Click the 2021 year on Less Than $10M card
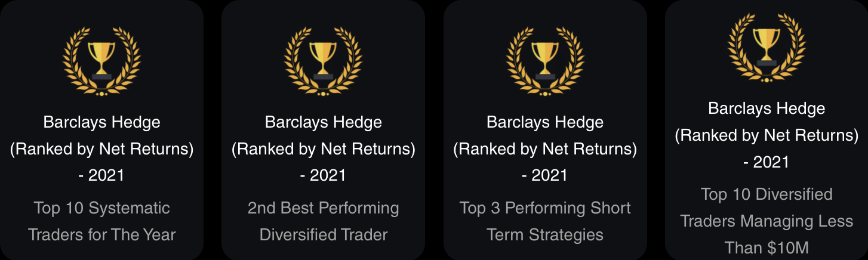868x260 pixels. (x=771, y=162)
